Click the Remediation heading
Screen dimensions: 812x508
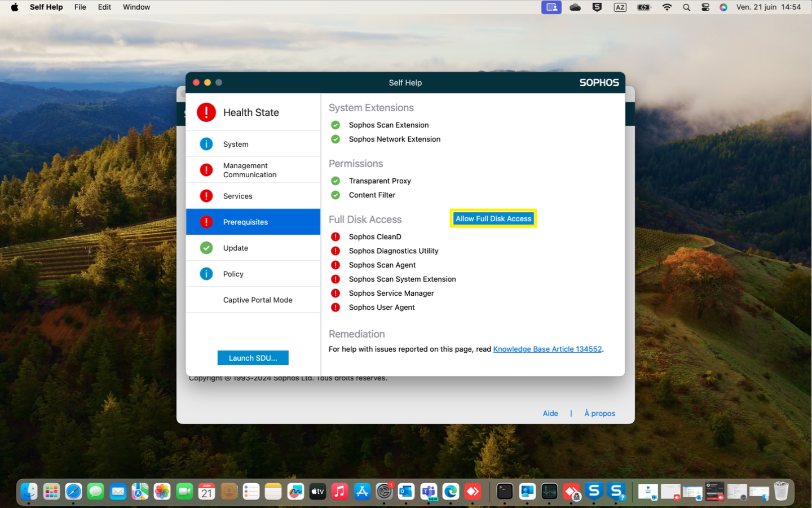coord(357,334)
